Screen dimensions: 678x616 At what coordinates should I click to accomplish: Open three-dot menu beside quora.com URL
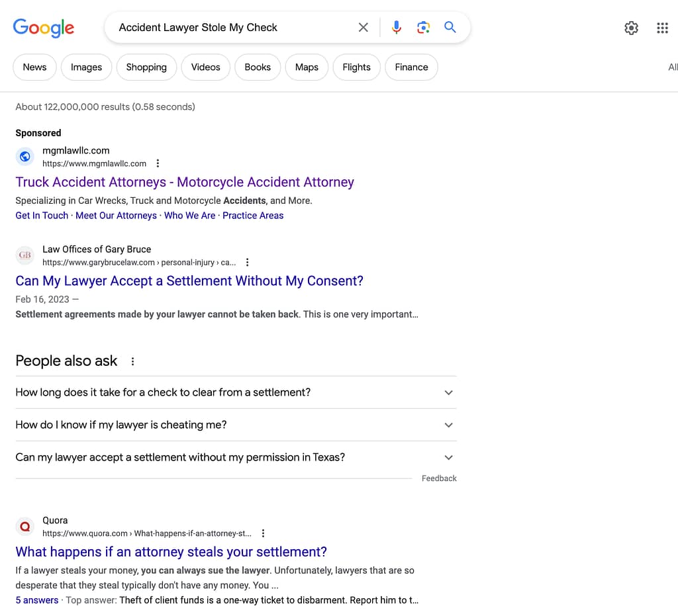[263, 533]
